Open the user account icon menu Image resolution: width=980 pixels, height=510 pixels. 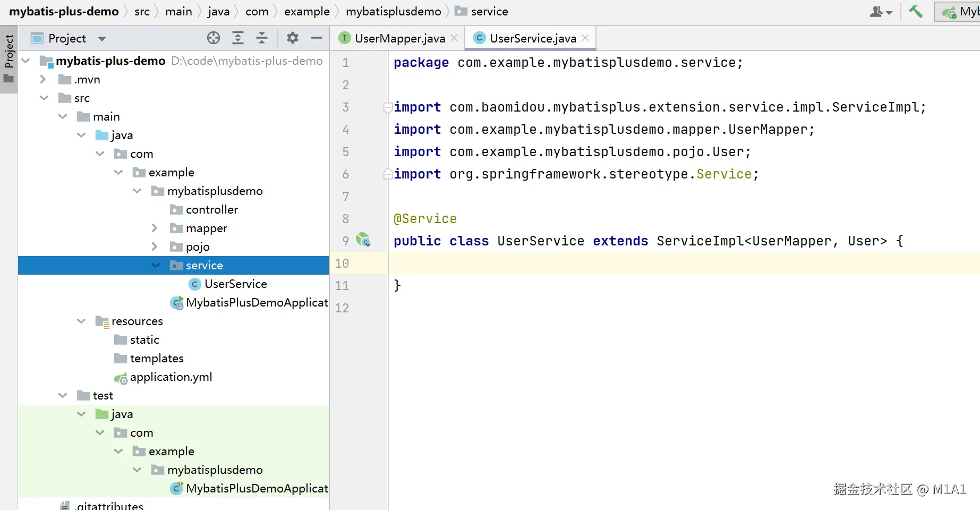click(x=881, y=11)
